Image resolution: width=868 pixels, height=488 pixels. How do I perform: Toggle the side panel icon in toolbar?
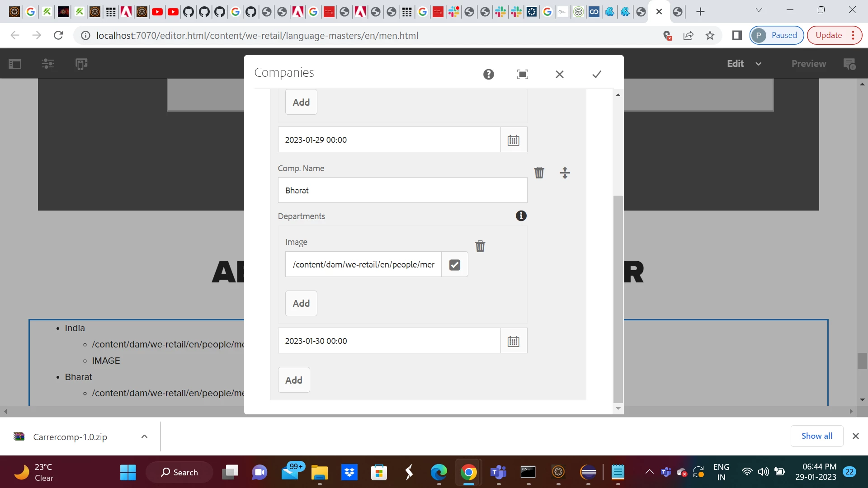(x=15, y=64)
